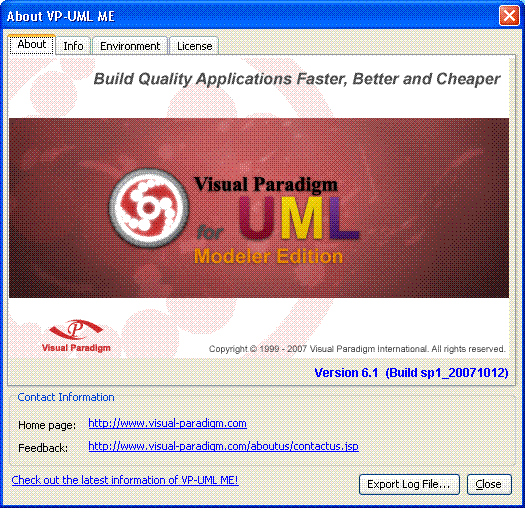Click the small Visual Paradigm eye logo
The image size is (525, 508).
point(76,336)
